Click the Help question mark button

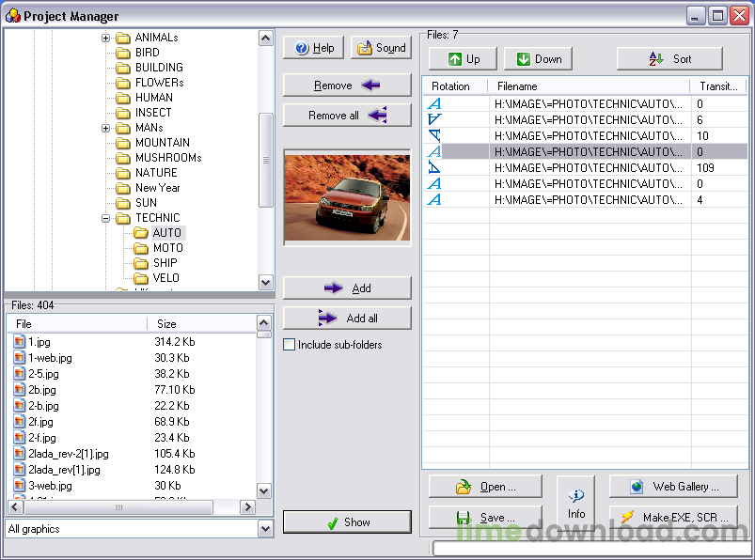pos(313,48)
